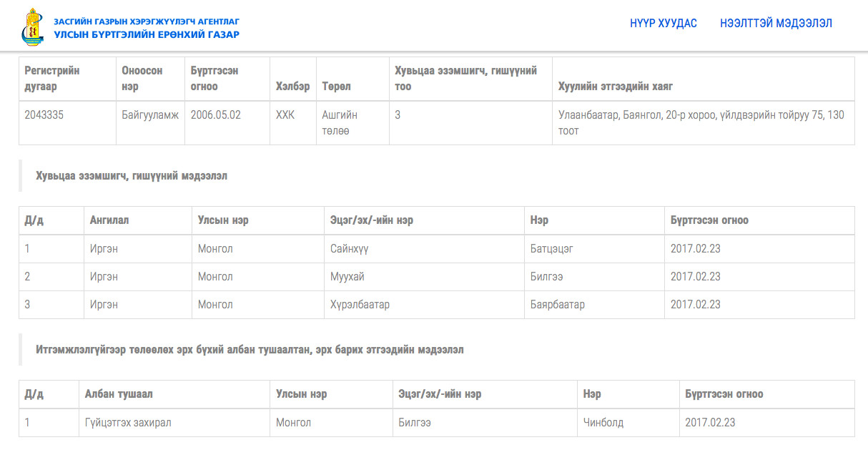The width and height of the screenshot is (868, 450).
Task: Click the Ангилал column header
Action: pos(138,220)
